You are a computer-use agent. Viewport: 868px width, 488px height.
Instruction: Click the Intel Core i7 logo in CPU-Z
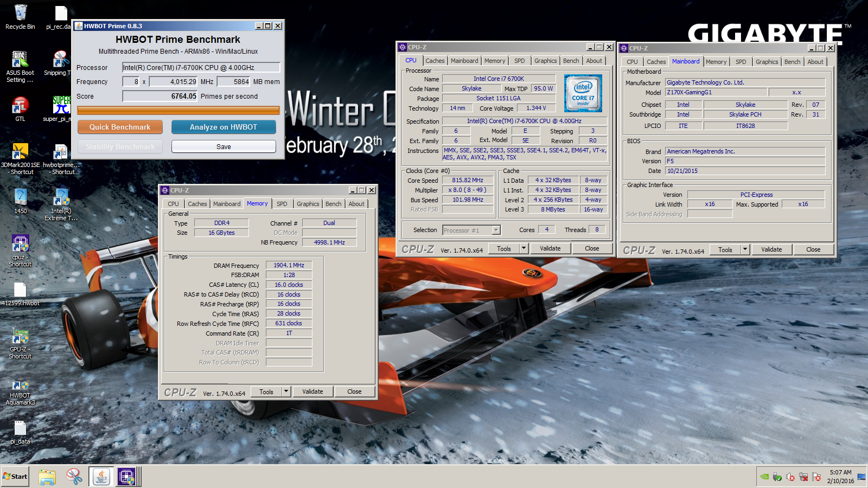pos(583,93)
